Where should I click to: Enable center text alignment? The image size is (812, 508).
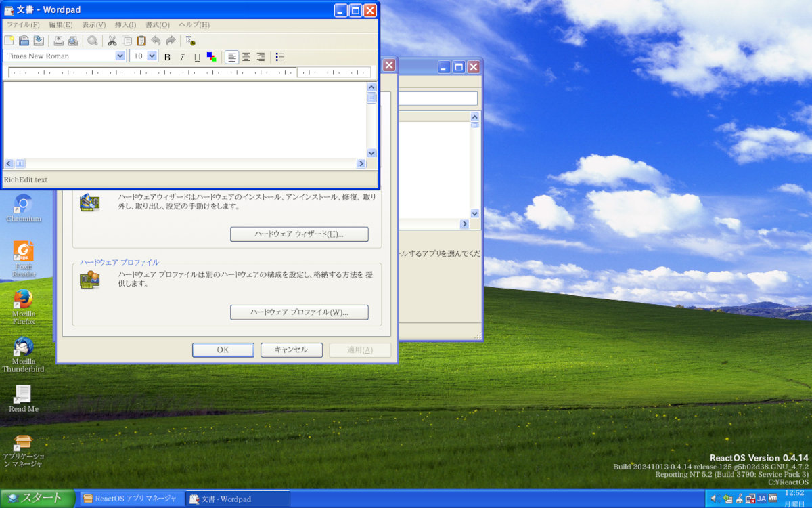[x=246, y=57]
